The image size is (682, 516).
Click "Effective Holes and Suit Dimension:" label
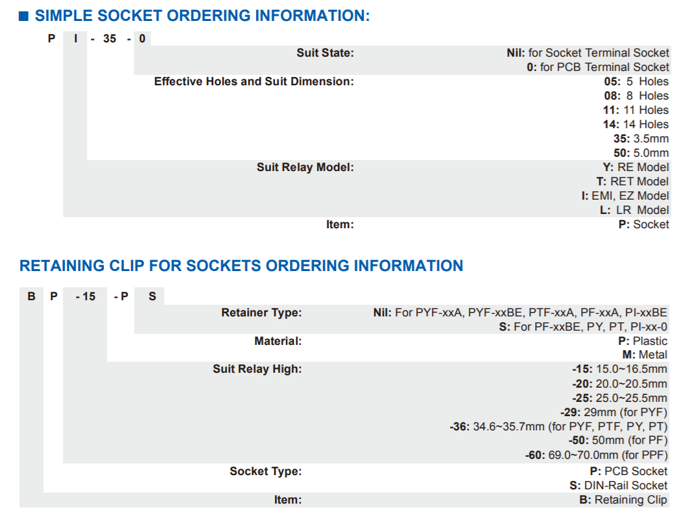pyautogui.click(x=254, y=81)
